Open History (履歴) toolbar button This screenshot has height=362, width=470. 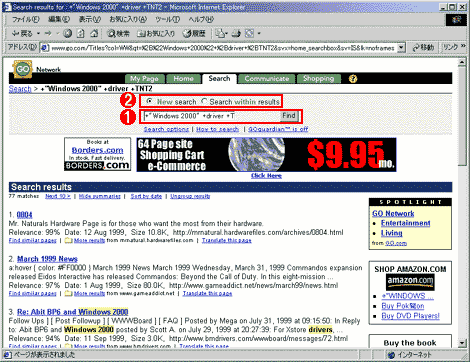coord(194,33)
